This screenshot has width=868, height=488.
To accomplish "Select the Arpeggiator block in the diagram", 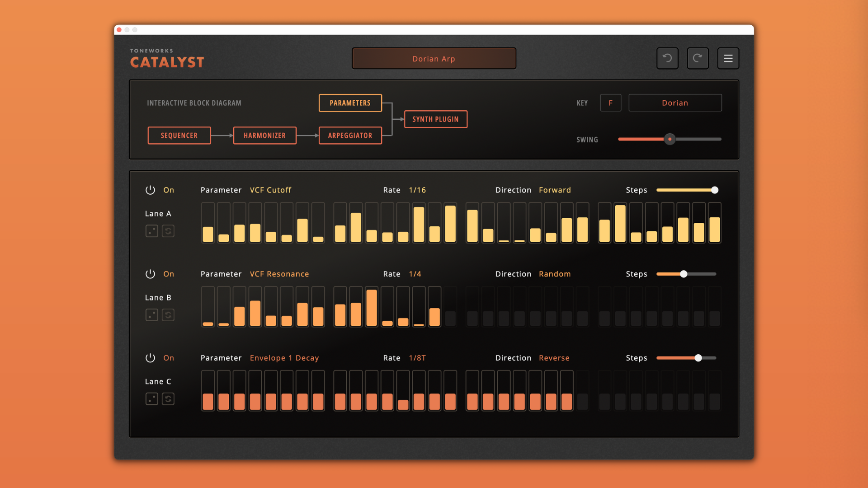I will coord(350,135).
